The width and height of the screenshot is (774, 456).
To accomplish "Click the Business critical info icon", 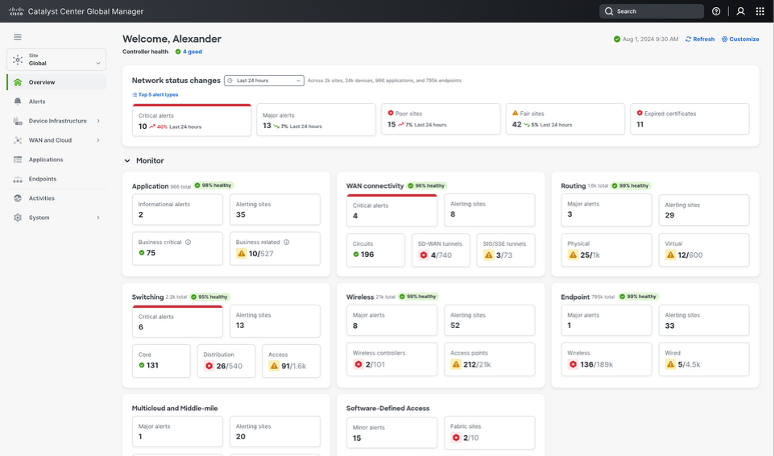I will click(188, 242).
